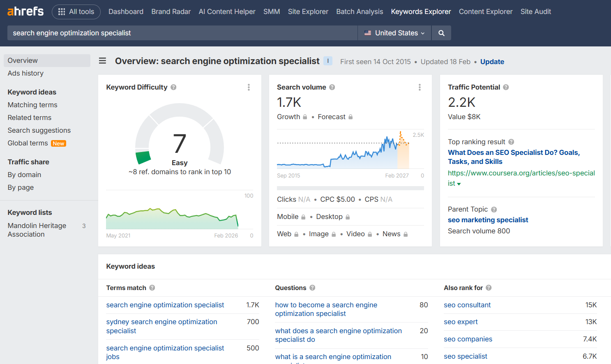This screenshot has height=364, width=611.
Task: Open Ads history in sidebar
Action: [25, 73]
